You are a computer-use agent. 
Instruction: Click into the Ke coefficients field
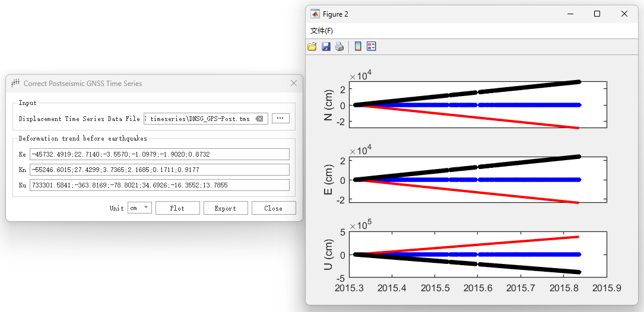click(x=159, y=154)
